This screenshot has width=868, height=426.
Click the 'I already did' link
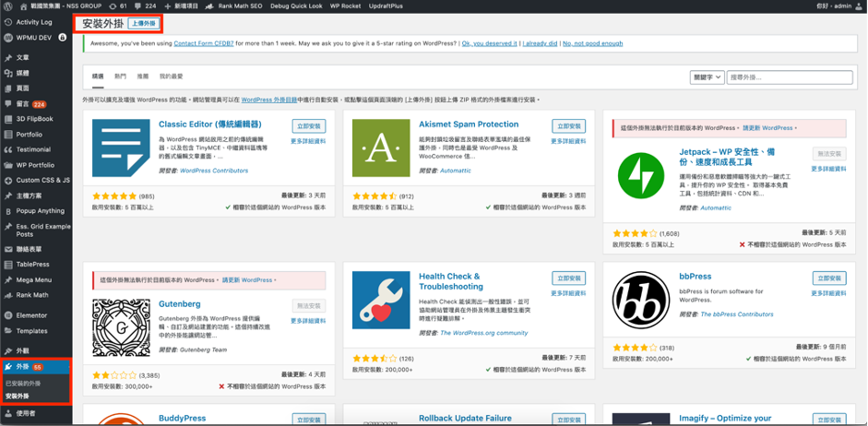[x=540, y=43]
